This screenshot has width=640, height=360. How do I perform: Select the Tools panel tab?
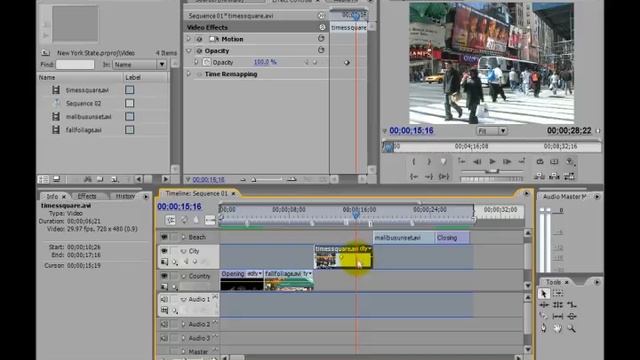coord(553,282)
